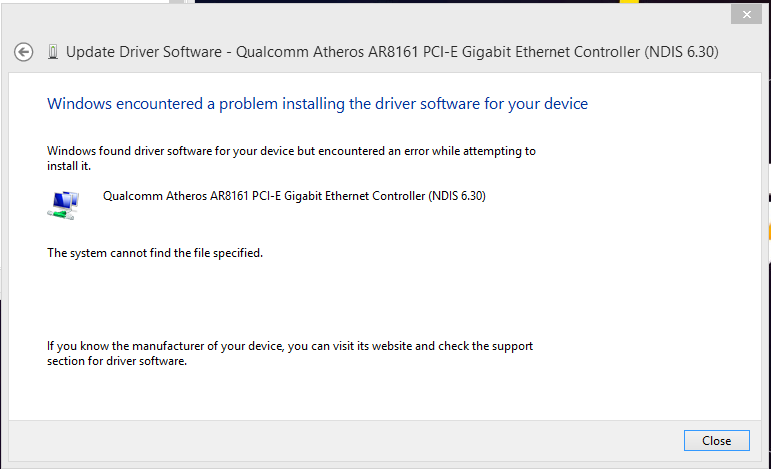The image size is (771, 469).
Task: Click the small device icon beside the dialog title
Action: click(x=52, y=52)
